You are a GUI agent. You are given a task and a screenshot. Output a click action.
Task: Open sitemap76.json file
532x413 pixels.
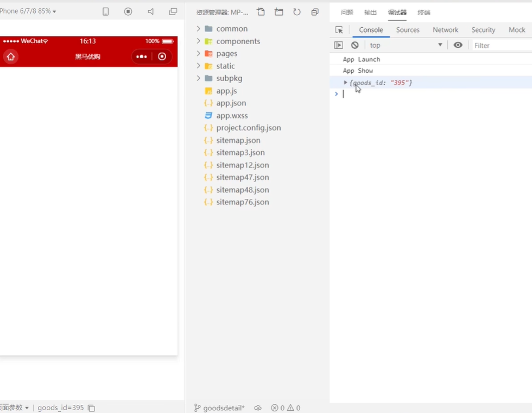(243, 202)
